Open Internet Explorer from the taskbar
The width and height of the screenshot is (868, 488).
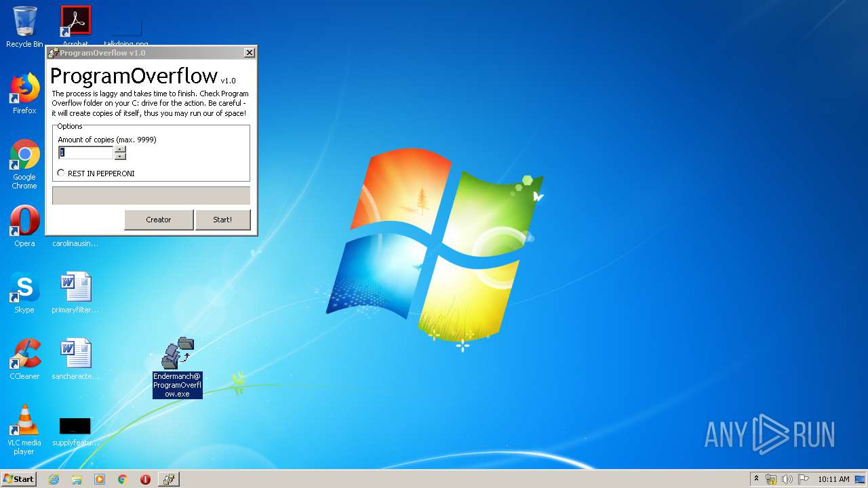54,479
